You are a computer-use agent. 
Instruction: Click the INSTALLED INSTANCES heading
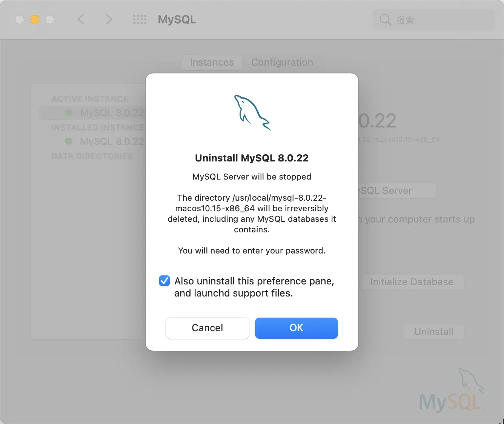tap(98, 128)
